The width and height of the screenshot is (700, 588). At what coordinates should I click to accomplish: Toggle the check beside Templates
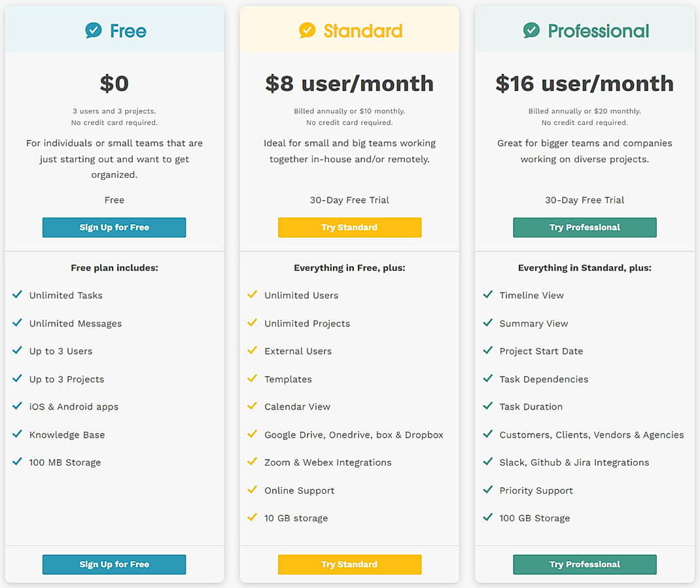point(252,379)
